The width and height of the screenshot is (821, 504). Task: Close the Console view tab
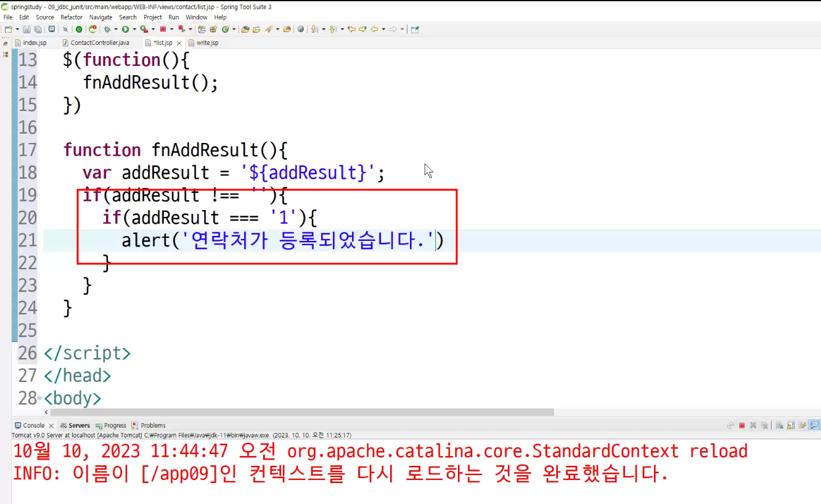point(52,426)
